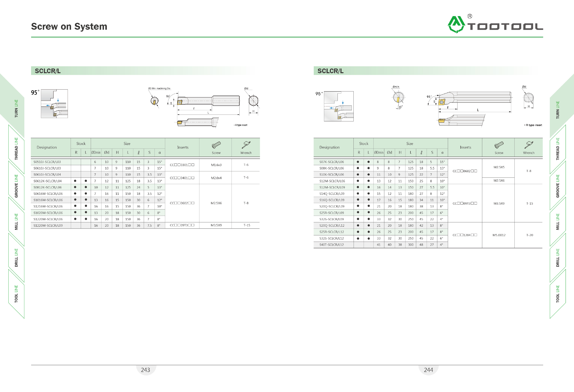Click the dmin cross-section drawing on page 244

tap(398, 97)
